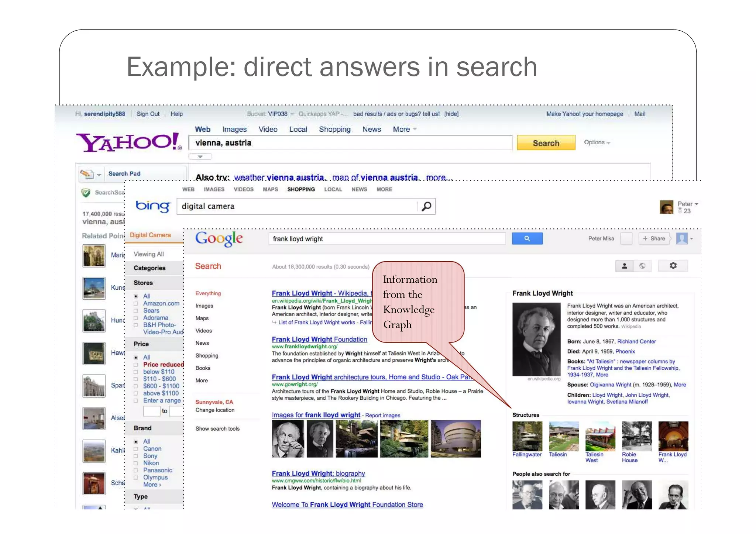Switch to Bing NEWS tab

[x=359, y=189]
